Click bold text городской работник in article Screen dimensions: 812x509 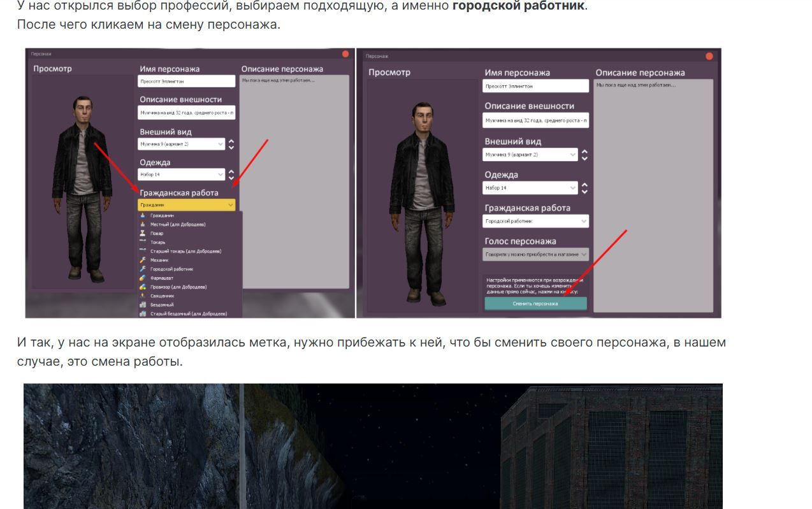519,6
